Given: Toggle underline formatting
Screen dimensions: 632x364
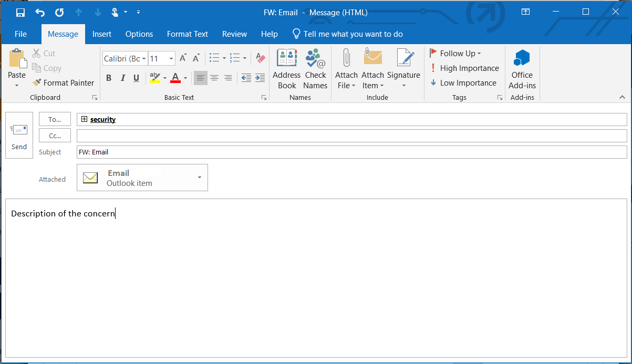Looking at the screenshot, I should [136, 78].
